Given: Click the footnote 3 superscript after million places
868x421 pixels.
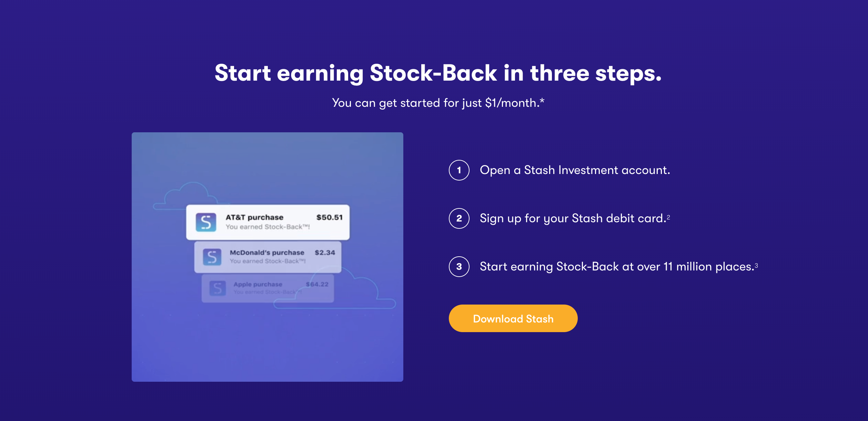Looking at the screenshot, I should (756, 265).
